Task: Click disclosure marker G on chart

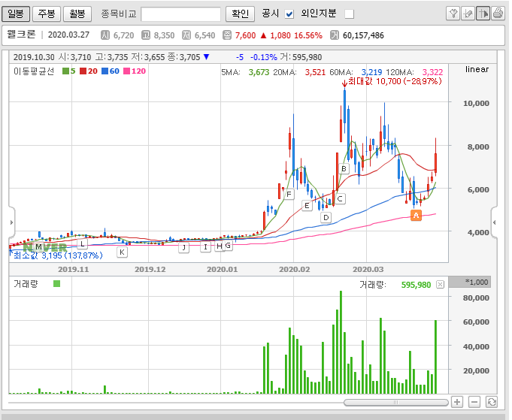Action: click(x=228, y=245)
